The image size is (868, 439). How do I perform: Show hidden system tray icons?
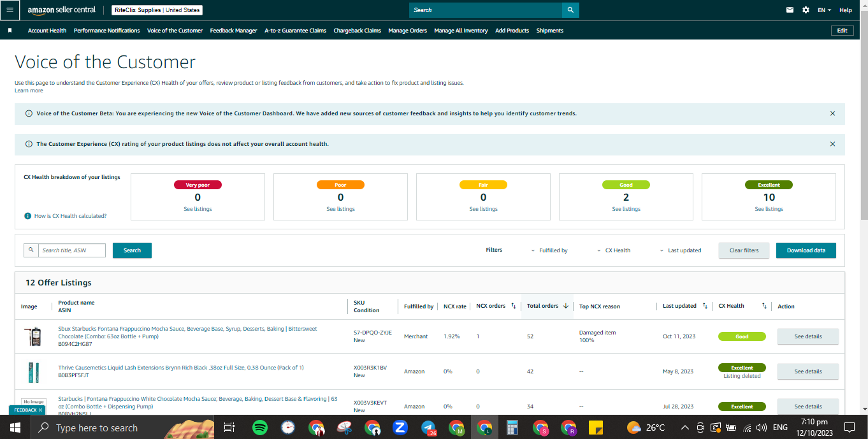(684, 428)
